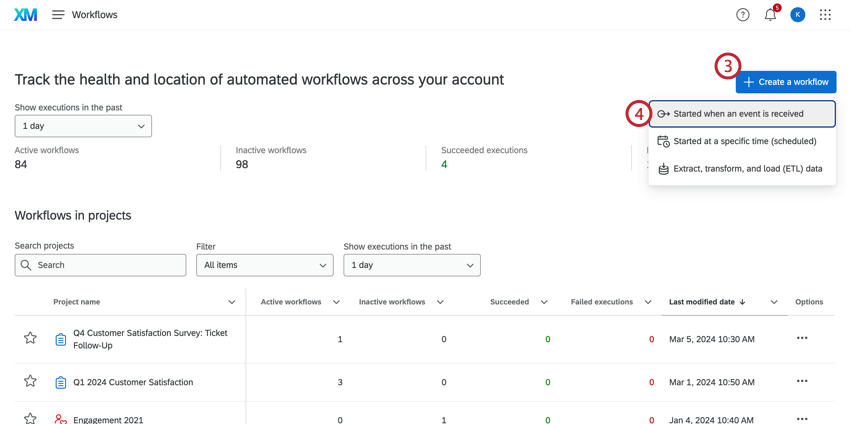Open Q1 2024 Customer Satisfaction project
This screenshot has height=424, width=852.
133,382
